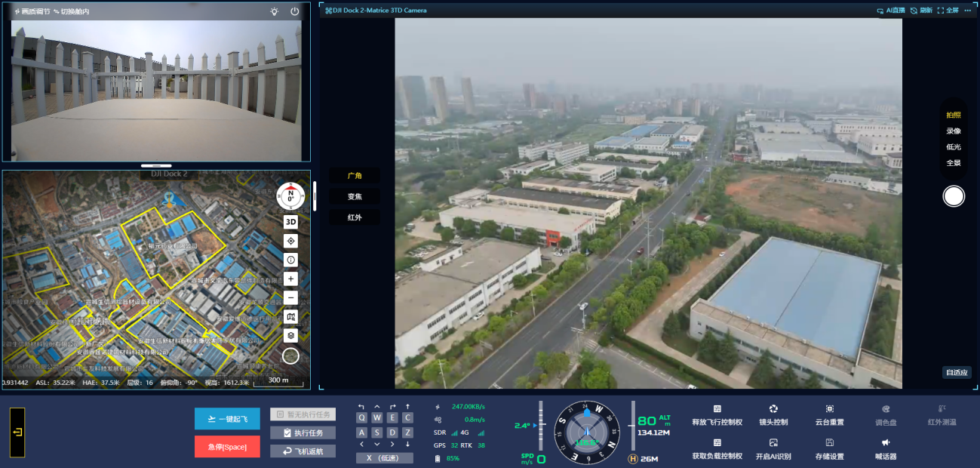Switch camera to 变焦 zoom mode
Image resolution: width=980 pixels, height=468 pixels.
(x=355, y=196)
